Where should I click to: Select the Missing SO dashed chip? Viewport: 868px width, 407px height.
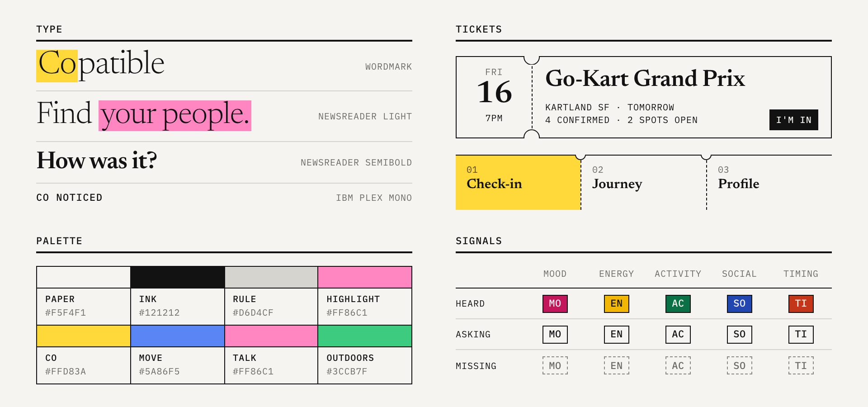pyautogui.click(x=740, y=365)
